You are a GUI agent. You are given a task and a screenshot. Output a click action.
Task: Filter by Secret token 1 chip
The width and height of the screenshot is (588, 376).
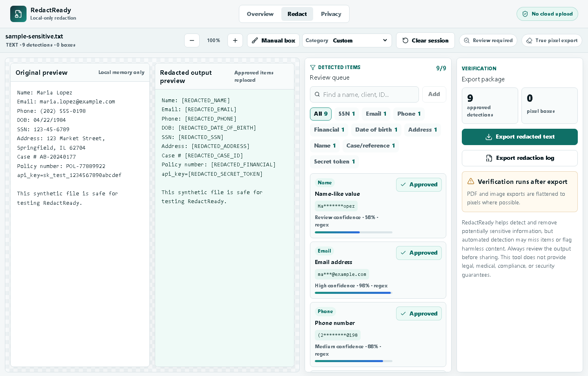(334, 162)
